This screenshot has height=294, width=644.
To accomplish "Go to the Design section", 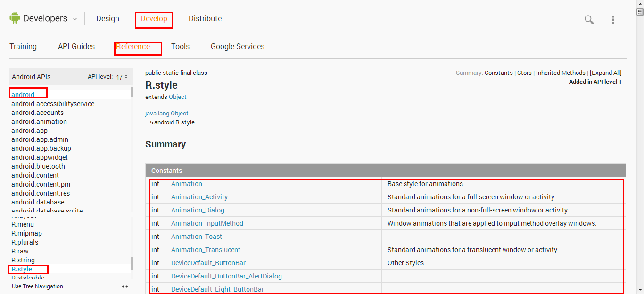I will point(107,19).
